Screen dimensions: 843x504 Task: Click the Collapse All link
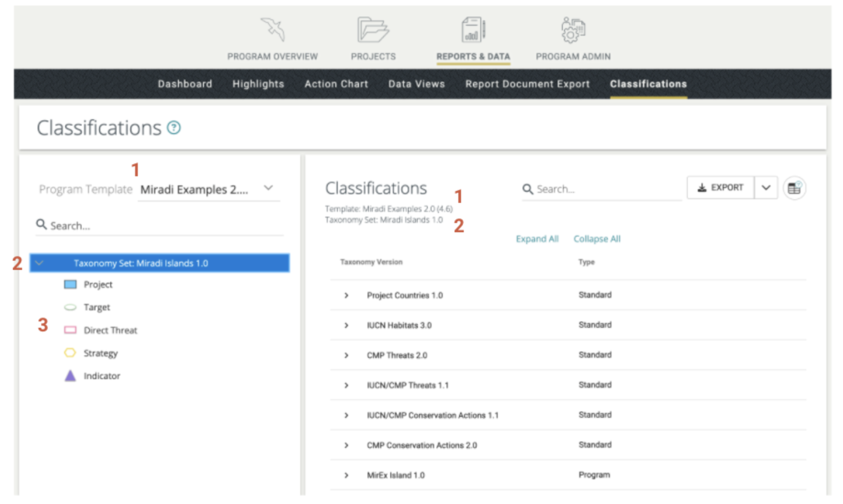(x=596, y=239)
